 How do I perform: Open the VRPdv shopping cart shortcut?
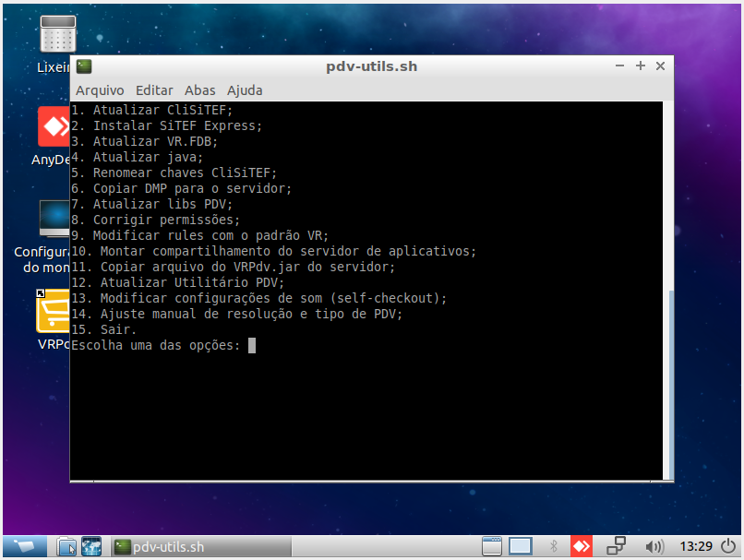54,312
